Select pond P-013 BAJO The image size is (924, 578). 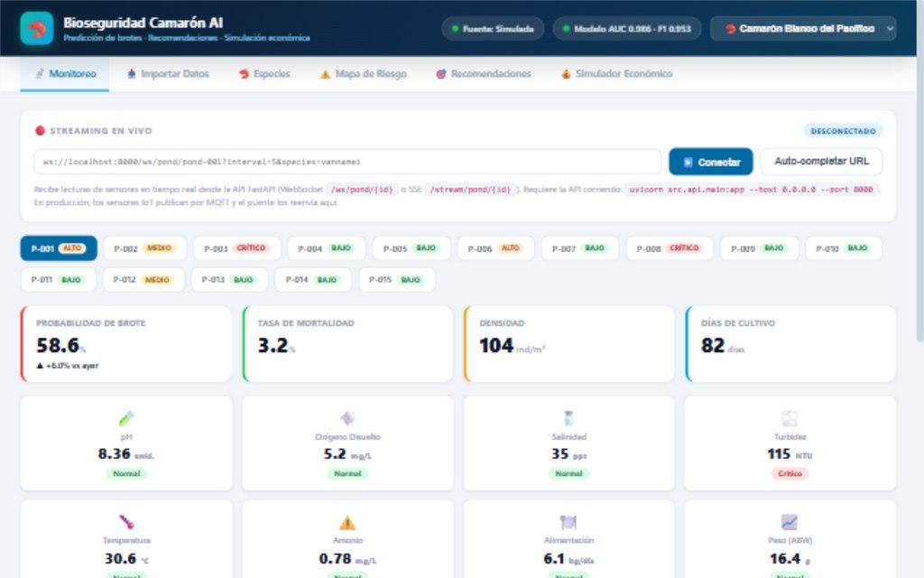pos(229,280)
